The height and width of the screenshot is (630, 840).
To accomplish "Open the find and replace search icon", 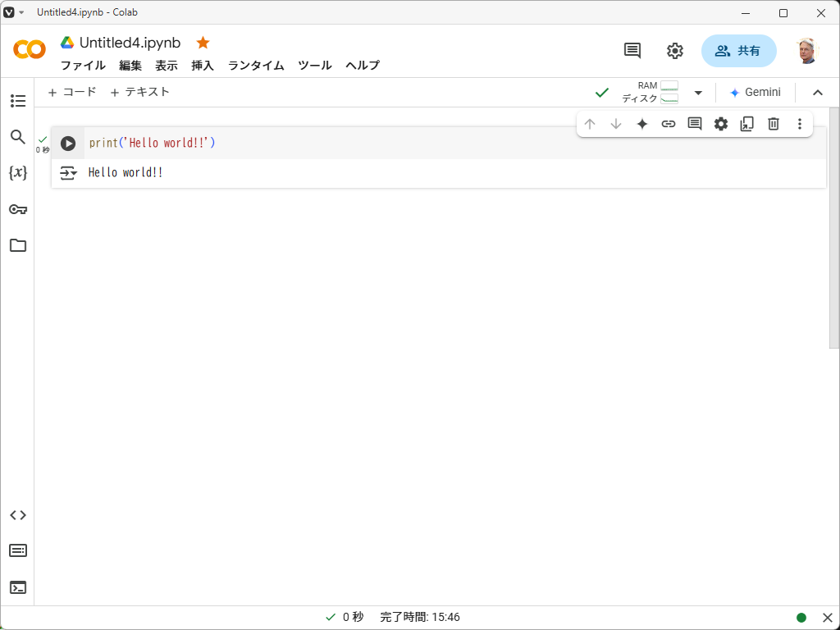I will pyautogui.click(x=18, y=137).
